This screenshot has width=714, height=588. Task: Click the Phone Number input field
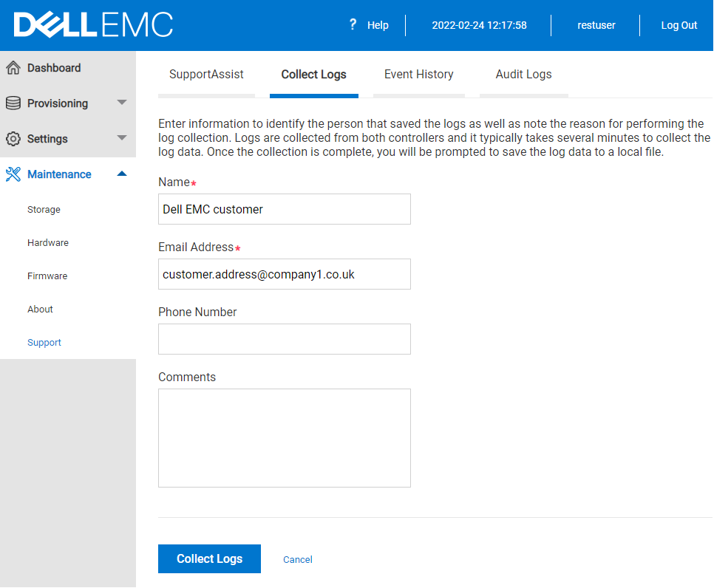click(x=284, y=338)
